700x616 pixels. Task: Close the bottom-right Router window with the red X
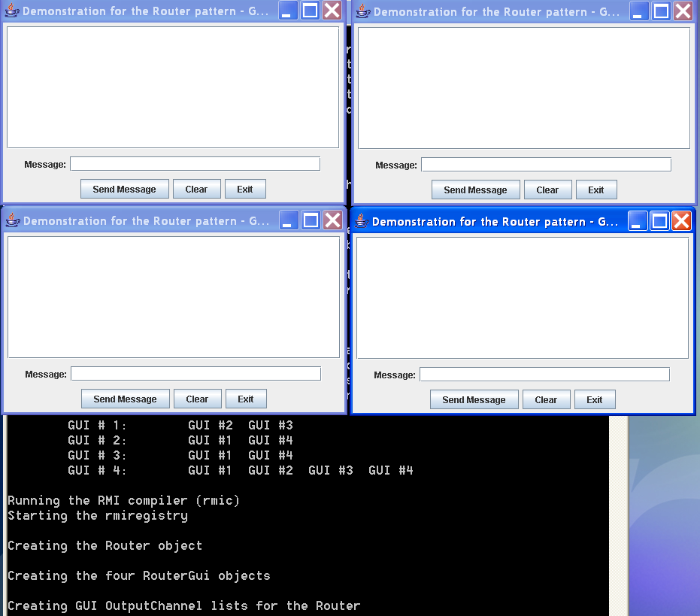pos(681,221)
